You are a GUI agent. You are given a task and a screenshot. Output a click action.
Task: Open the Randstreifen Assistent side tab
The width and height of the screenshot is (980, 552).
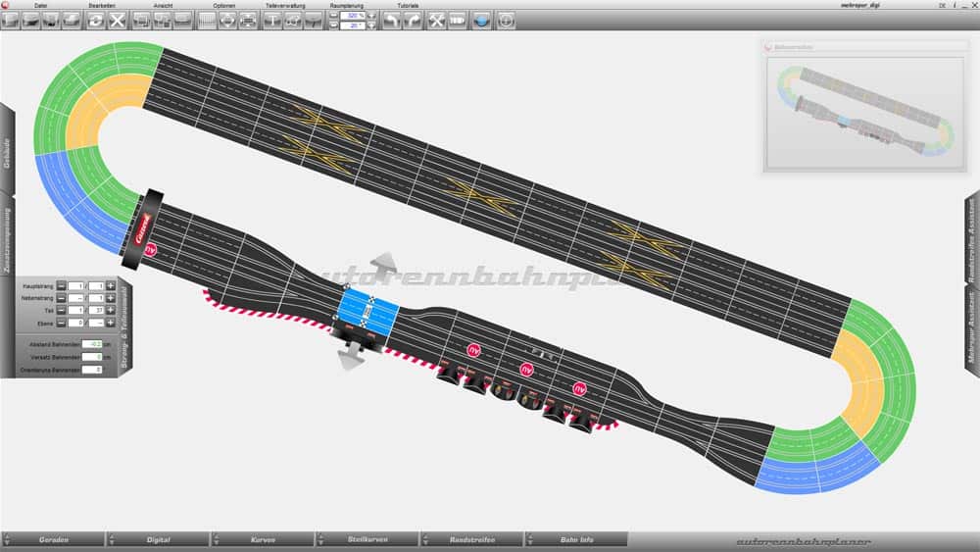(971, 240)
